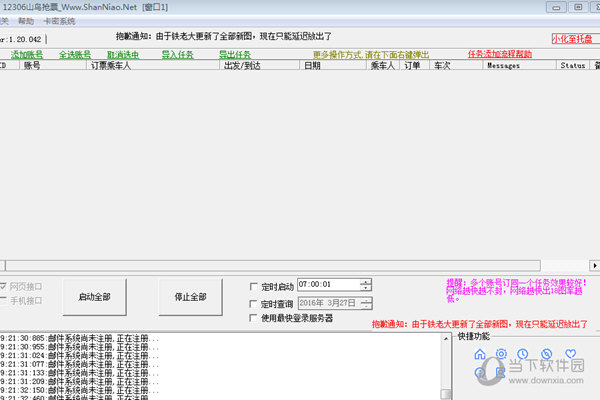Viewport: 600px width, 400px height.
Task: Click the clock shortcut icon in 快捷功能
Action: click(523, 354)
